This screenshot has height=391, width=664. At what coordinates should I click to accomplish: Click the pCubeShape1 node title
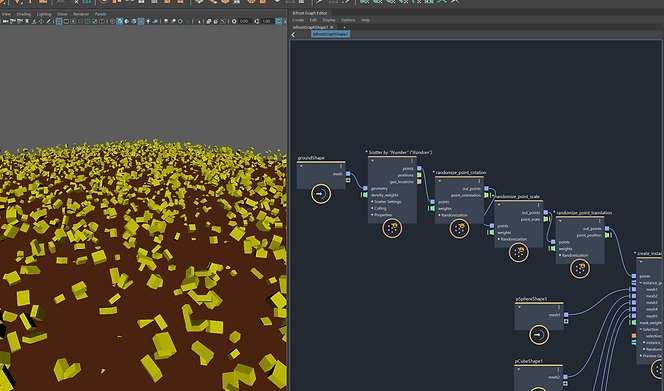coord(529,361)
